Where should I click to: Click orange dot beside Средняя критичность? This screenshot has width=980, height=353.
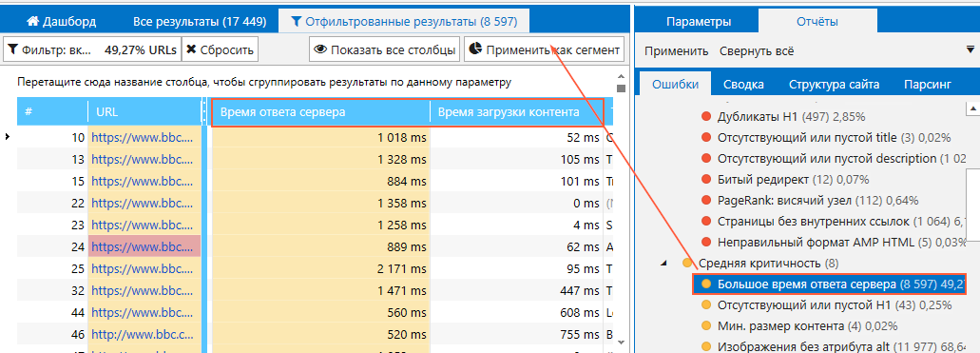(687, 264)
